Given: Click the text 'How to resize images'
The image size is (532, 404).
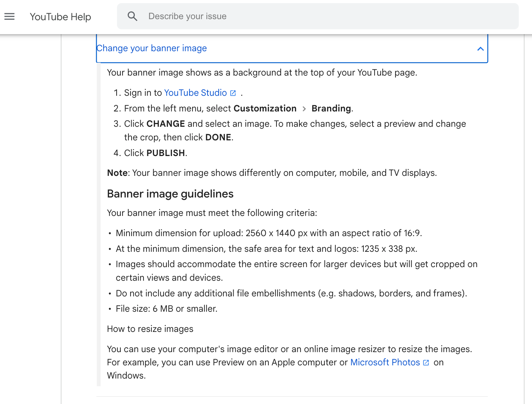Looking at the screenshot, I should [150, 329].
